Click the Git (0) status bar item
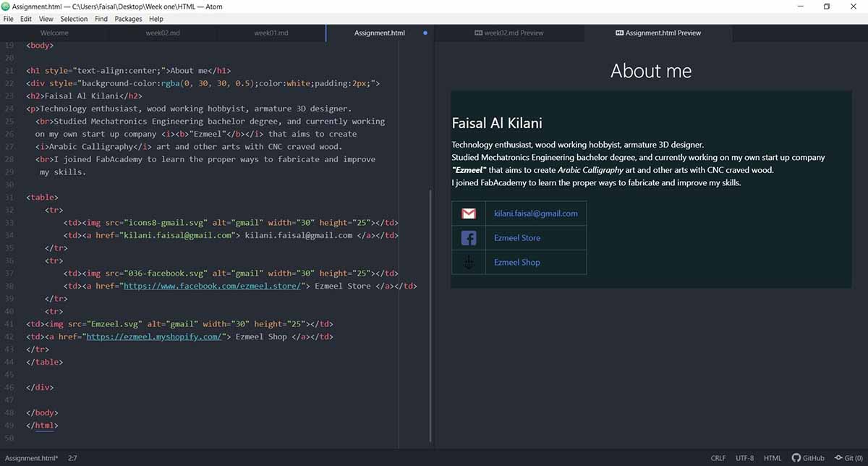Image resolution: width=868 pixels, height=466 pixels. point(849,458)
